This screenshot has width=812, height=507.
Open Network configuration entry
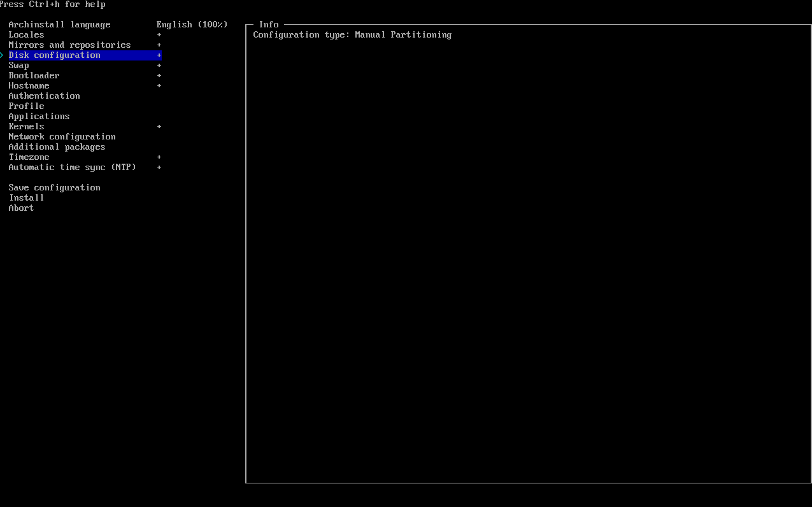62,136
